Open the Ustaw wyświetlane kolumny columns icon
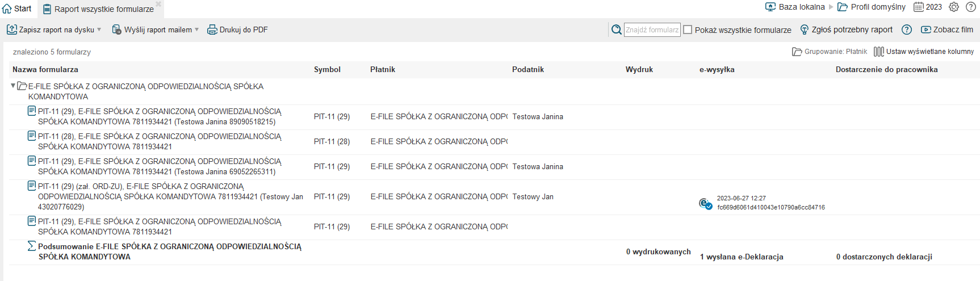The width and height of the screenshot is (980, 281). (879, 52)
